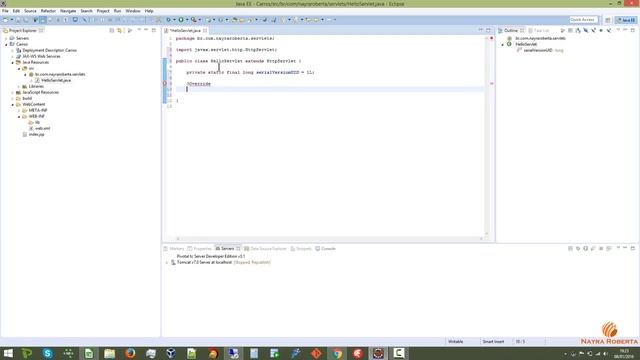Close the HelloServlet.java editor tab
The height and width of the screenshot is (360, 640).
pos(205,31)
